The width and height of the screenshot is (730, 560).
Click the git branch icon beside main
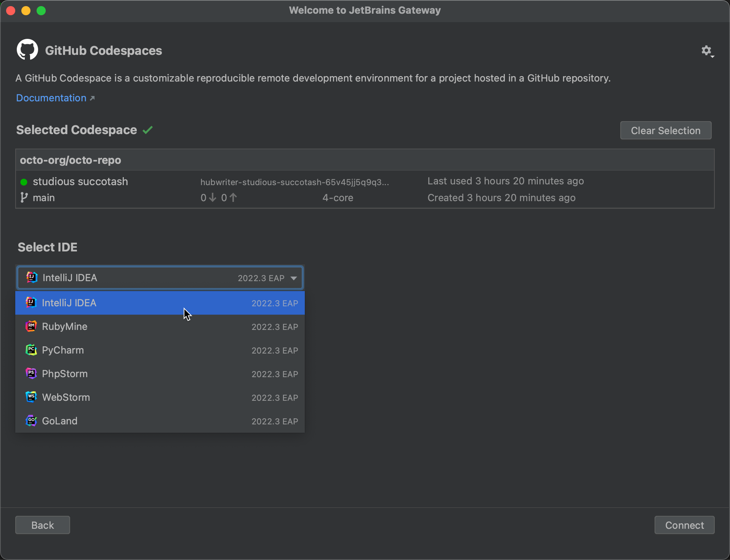24,197
